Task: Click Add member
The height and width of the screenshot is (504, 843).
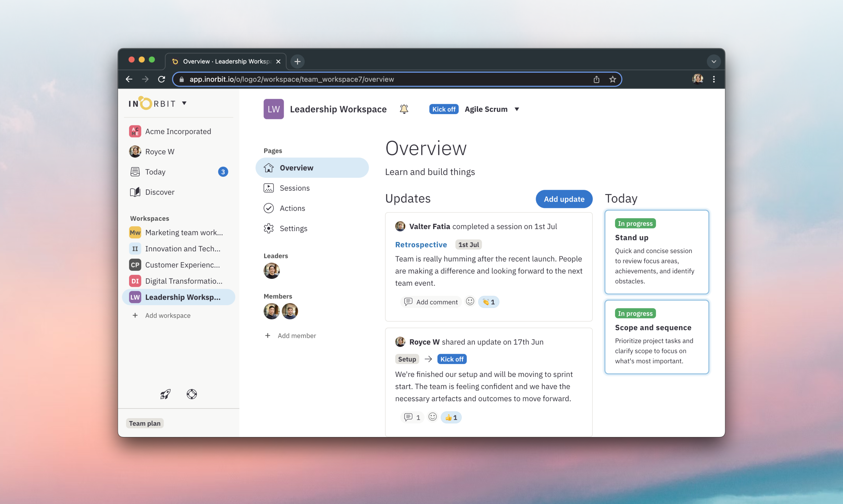Action: 291,336
